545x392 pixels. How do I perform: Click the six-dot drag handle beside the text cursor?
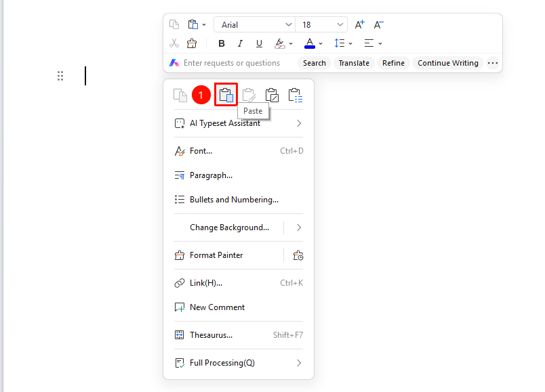(x=60, y=76)
